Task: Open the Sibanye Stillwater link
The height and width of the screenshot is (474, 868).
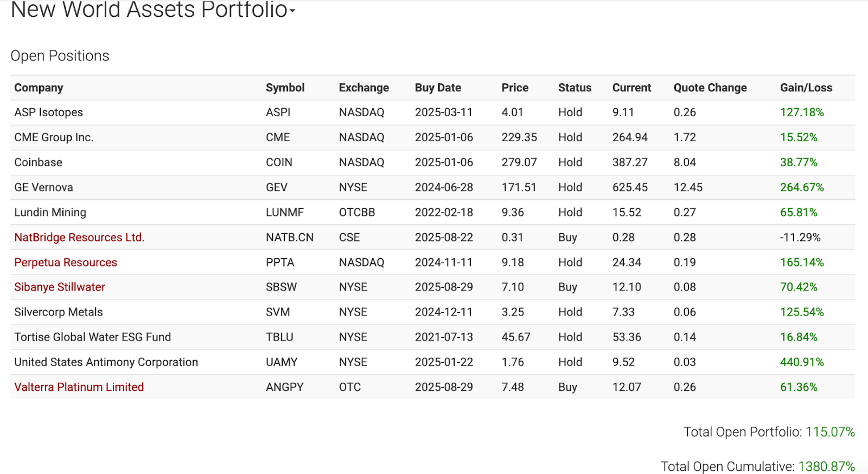Action: point(60,287)
